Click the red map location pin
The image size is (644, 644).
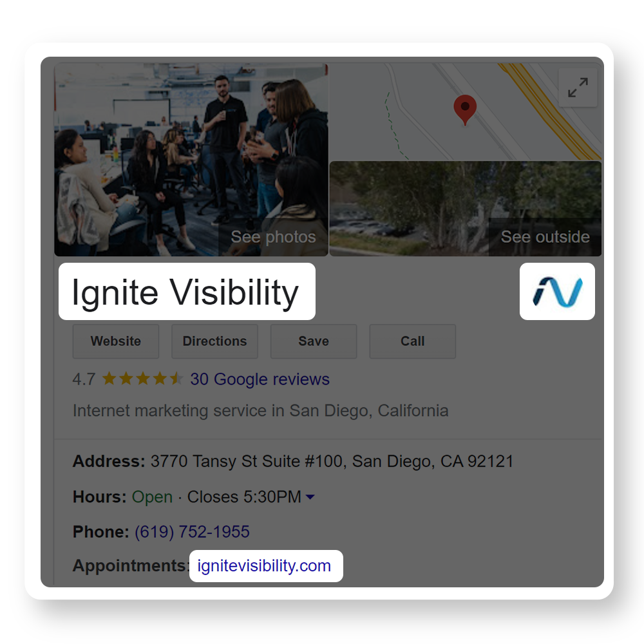coord(465,109)
